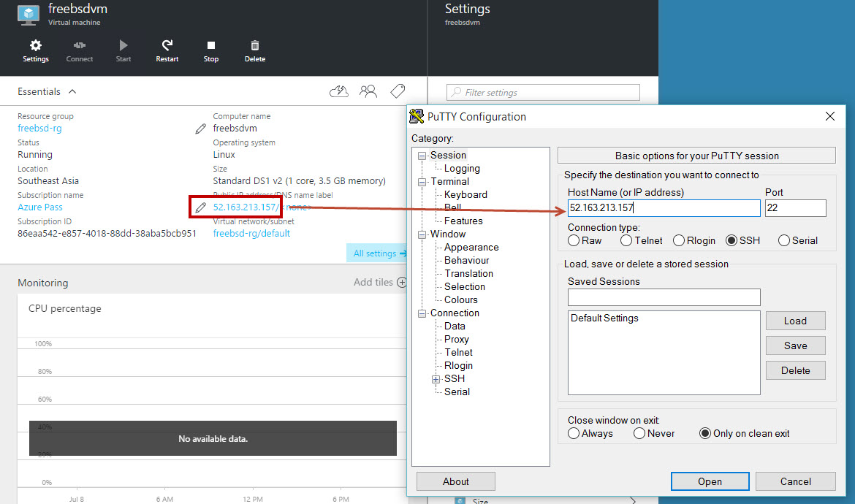Expand the SSH tree node
Screen dimensions: 855x504
(436, 379)
